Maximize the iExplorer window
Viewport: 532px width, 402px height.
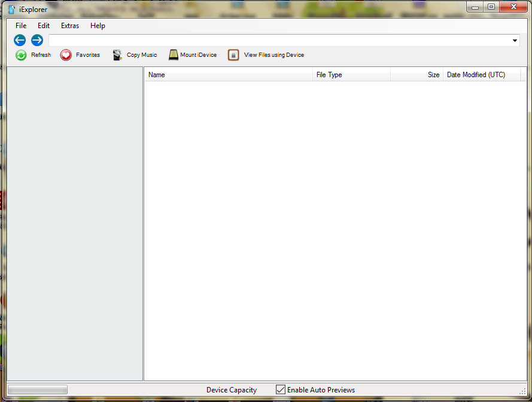[x=491, y=7]
